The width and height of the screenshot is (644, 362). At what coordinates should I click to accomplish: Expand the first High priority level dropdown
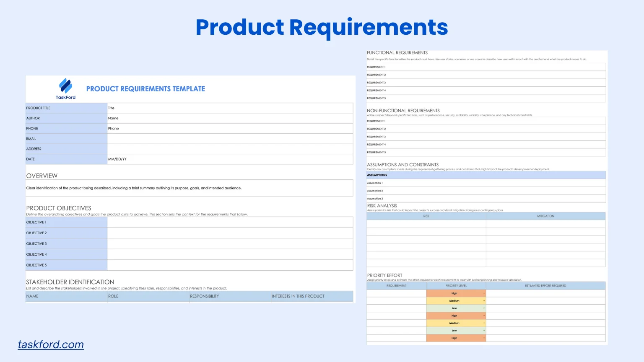click(484, 293)
